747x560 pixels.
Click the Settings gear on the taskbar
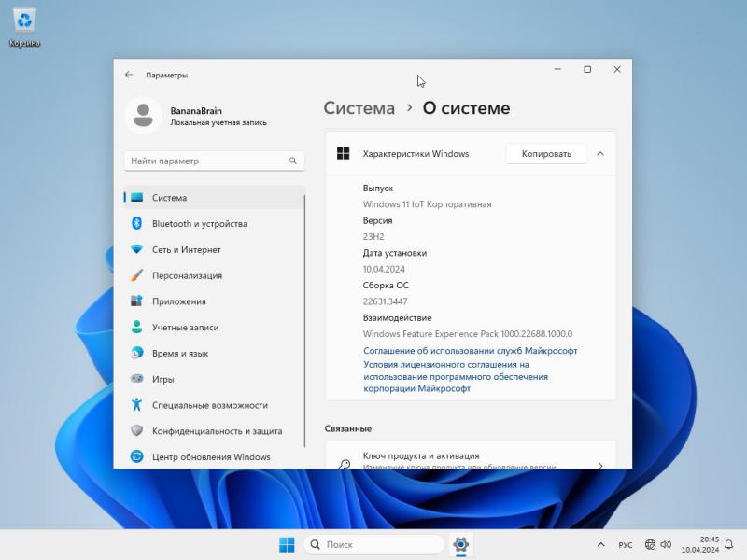pos(460,544)
